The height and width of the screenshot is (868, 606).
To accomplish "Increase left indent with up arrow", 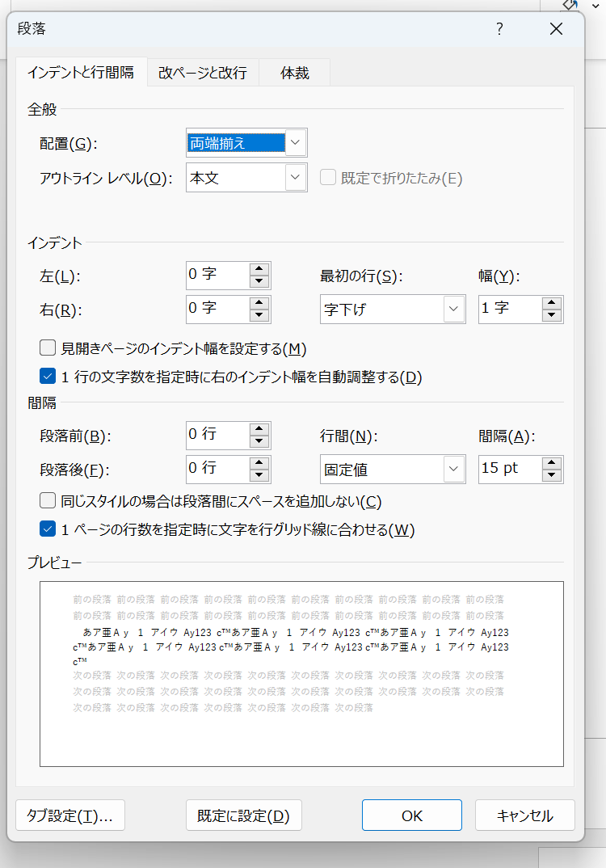I will click(259, 269).
